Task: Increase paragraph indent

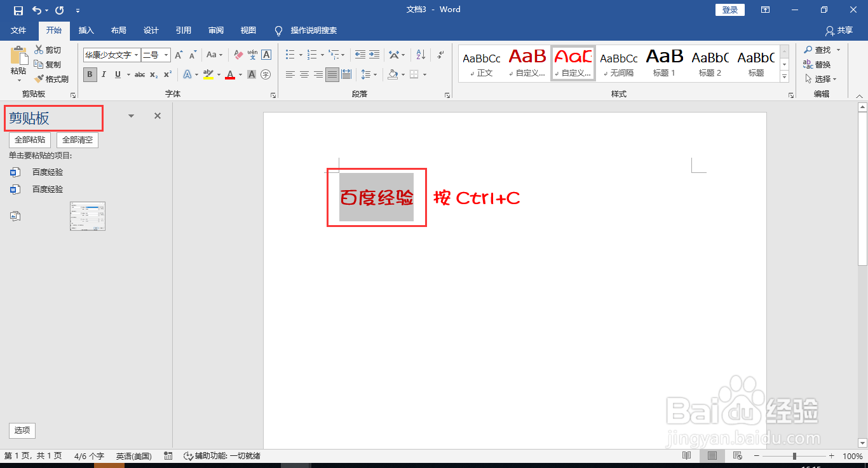Action: pos(374,55)
